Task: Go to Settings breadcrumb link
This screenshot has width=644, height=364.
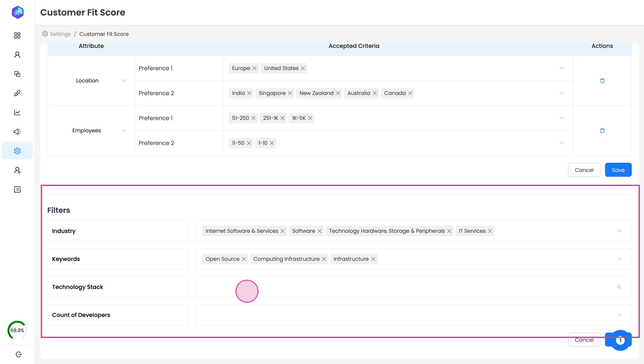Action: [x=60, y=34]
